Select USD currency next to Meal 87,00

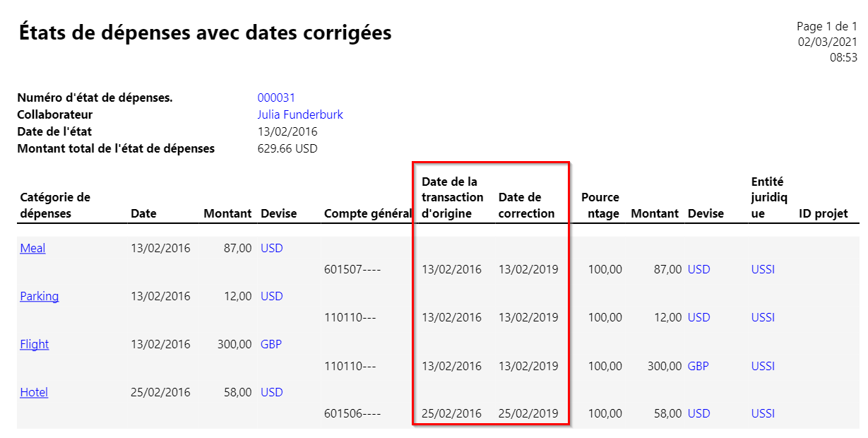[x=271, y=248]
